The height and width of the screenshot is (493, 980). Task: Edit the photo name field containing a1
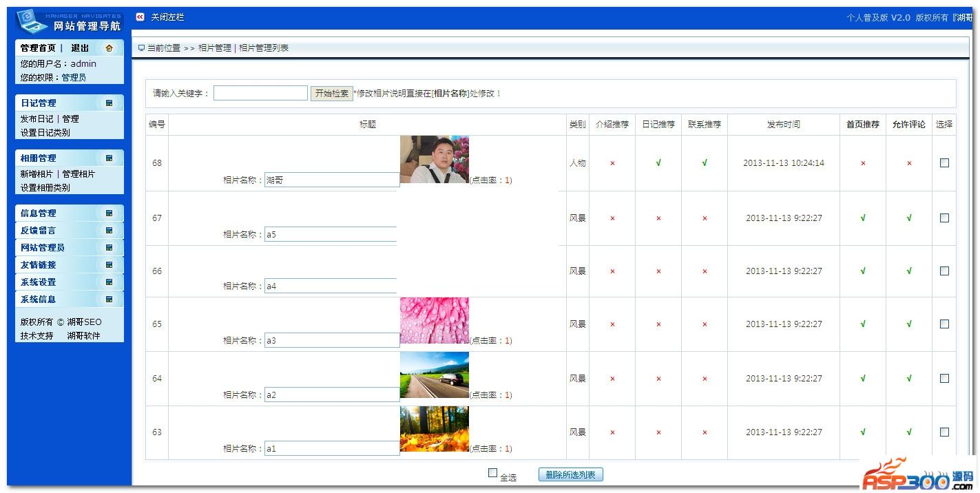[332, 448]
